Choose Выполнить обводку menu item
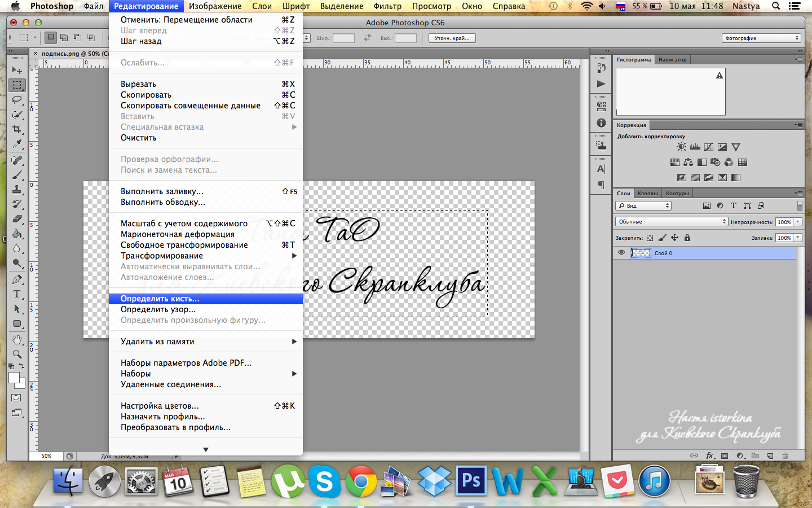Image resolution: width=812 pixels, height=508 pixels. pos(206,202)
